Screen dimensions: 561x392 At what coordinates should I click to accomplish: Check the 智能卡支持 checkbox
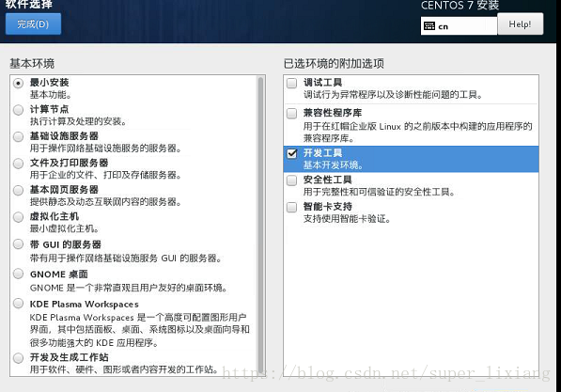click(292, 207)
